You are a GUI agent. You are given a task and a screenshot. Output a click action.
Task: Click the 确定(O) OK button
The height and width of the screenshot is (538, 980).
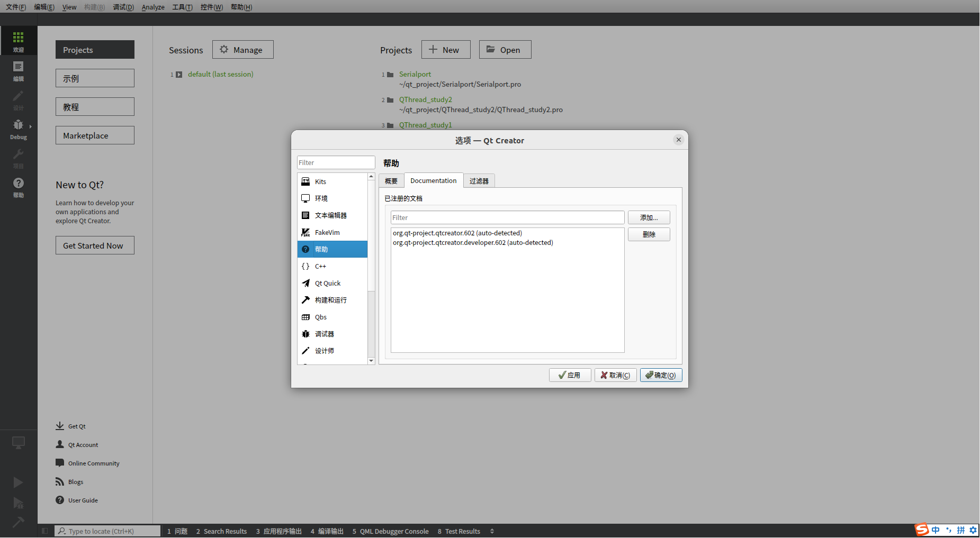(661, 375)
